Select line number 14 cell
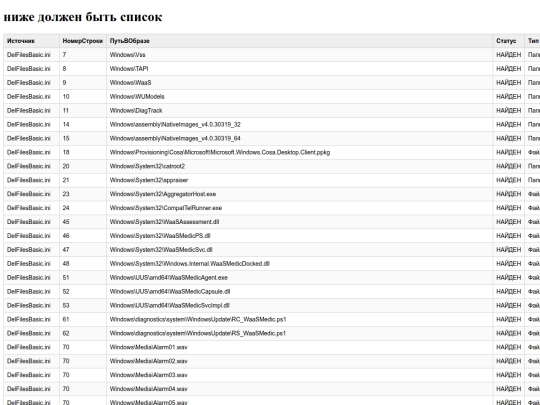This screenshot has width=540, height=405. tap(83, 124)
